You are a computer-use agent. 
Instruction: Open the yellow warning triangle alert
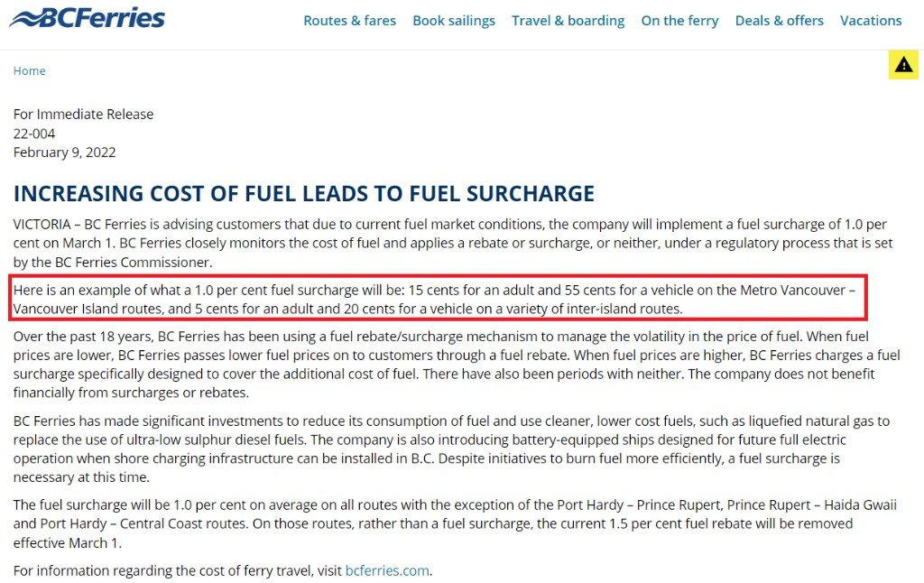click(903, 65)
